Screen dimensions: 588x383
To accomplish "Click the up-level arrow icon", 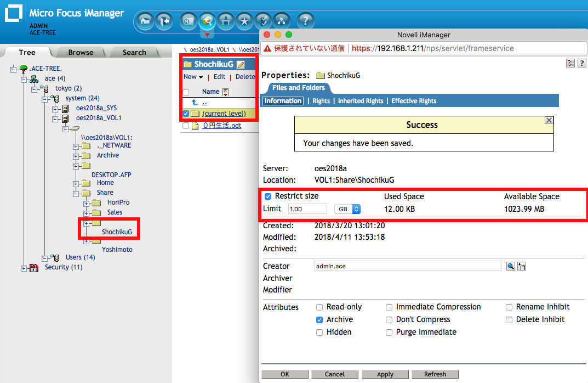I will [195, 102].
